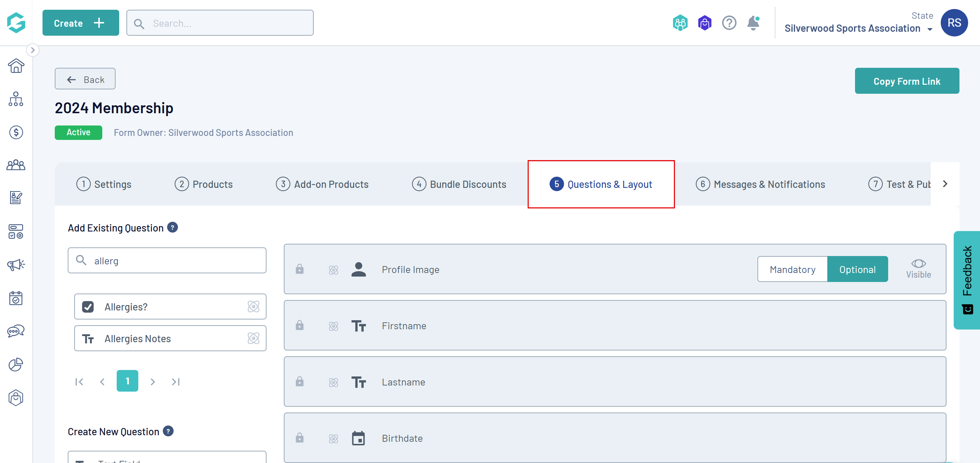The width and height of the screenshot is (980, 463).
Task: Click the Copy Form Link button
Action: coord(907,81)
